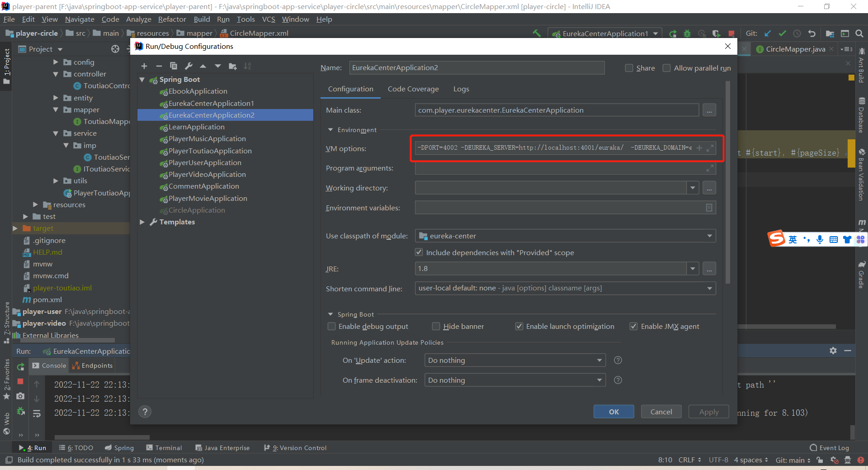The image size is (868, 470).
Task: Click the Main class field
Action: [x=557, y=110]
